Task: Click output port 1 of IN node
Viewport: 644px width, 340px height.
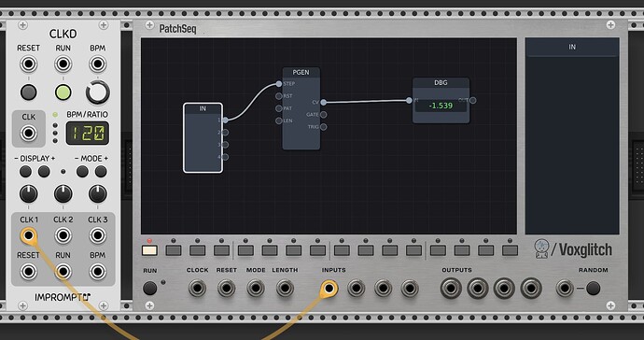Action: click(x=225, y=120)
